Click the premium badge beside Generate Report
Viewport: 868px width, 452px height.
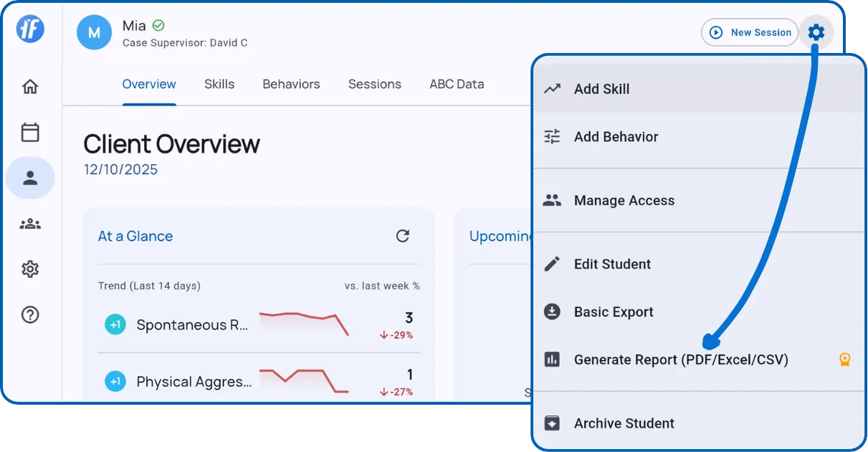[844, 359]
